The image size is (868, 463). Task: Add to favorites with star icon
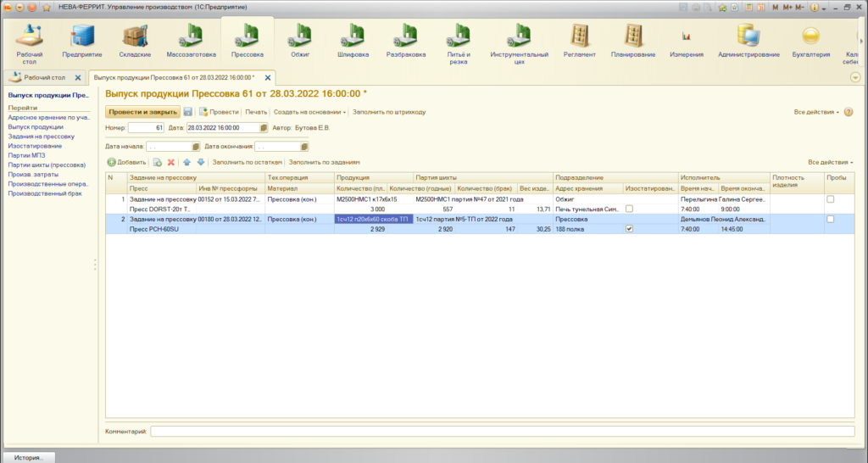click(722, 7)
